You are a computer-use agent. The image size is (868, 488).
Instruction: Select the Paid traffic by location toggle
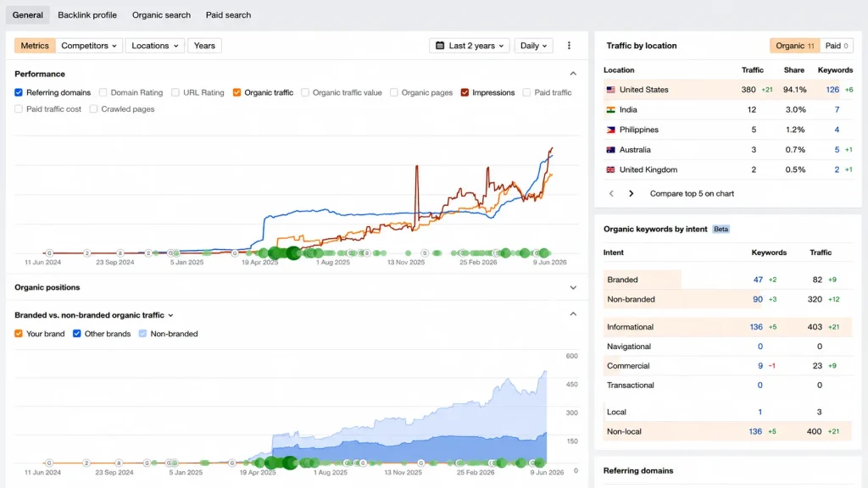(837, 46)
